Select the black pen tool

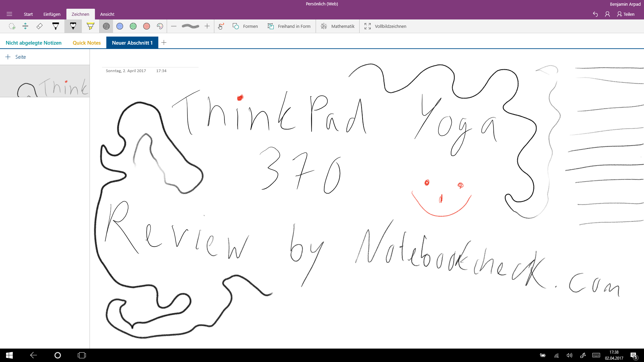[56, 26]
